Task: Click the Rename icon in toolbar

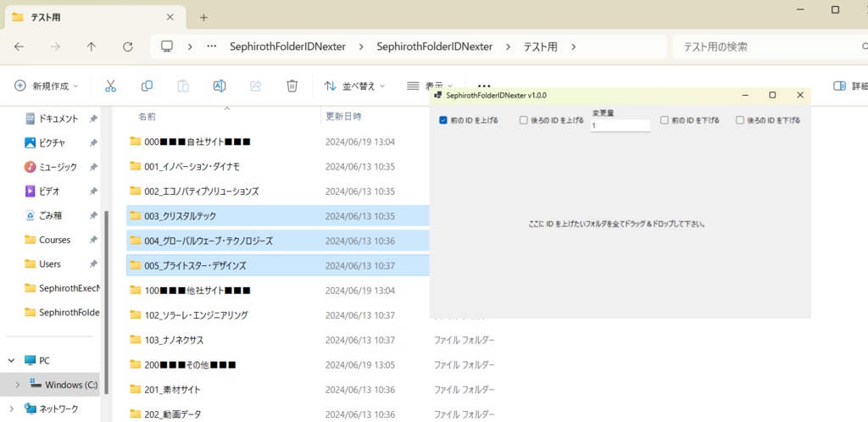Action: (220, 86)
